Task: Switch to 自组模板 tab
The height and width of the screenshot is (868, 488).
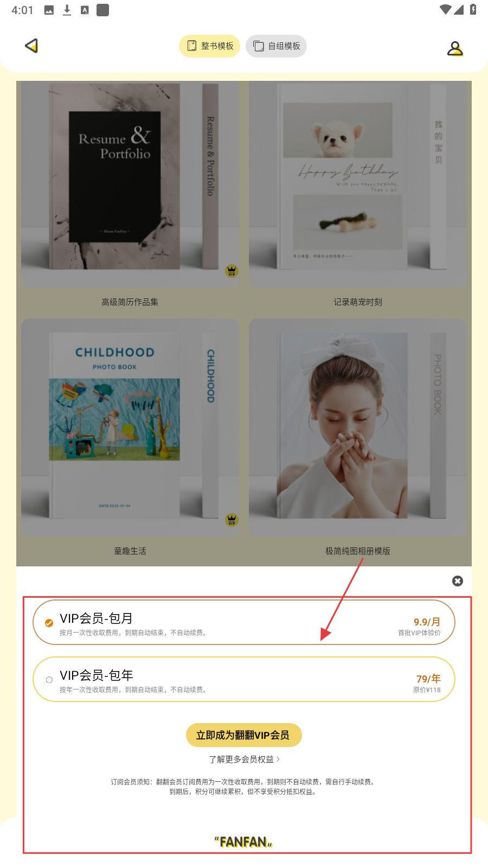Action: (276, 46)
